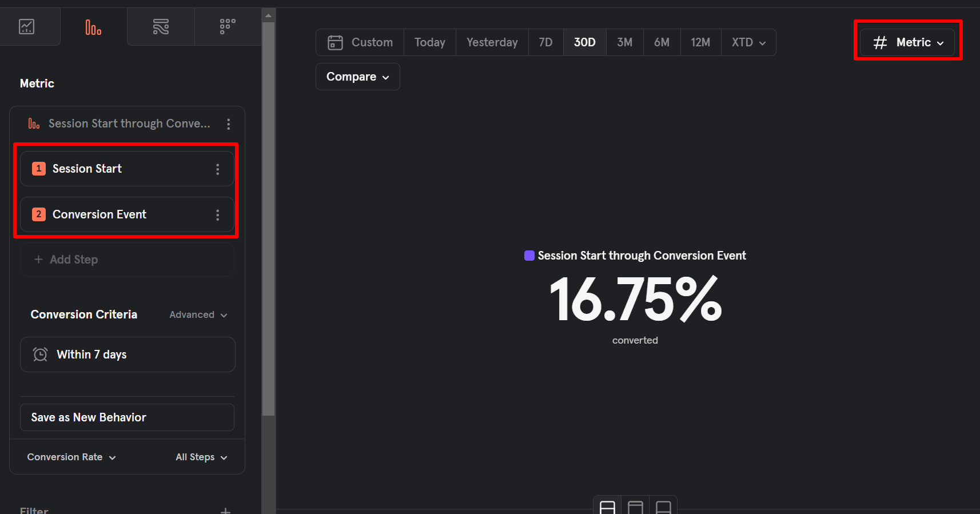The width and height of the screenshot is (980, 514).
Task: Click the scrollbar up arrow
Action: (268, 15)
